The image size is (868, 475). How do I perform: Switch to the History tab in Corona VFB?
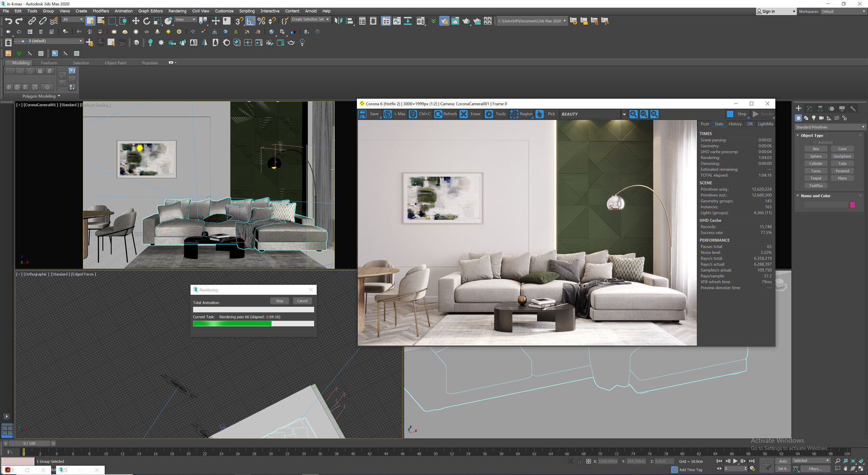[x=735, y=124]
